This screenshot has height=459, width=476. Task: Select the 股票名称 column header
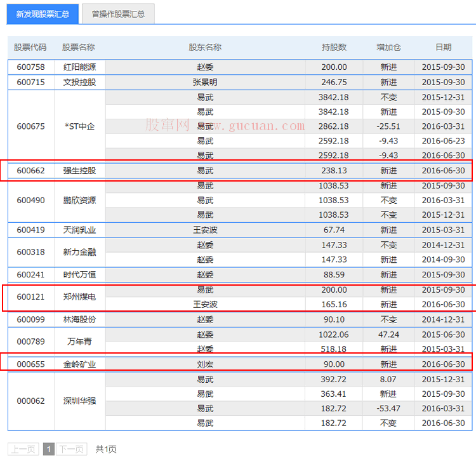point(78,47)
